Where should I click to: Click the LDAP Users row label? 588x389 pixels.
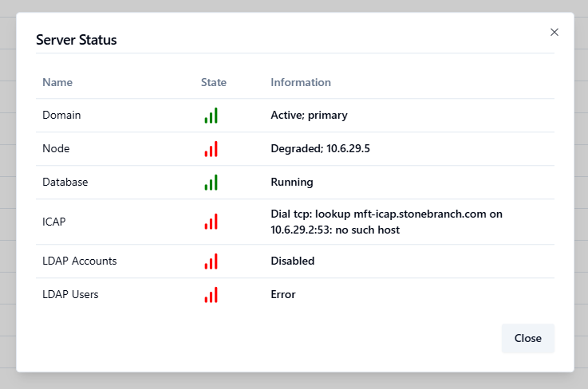coord(70,294)
